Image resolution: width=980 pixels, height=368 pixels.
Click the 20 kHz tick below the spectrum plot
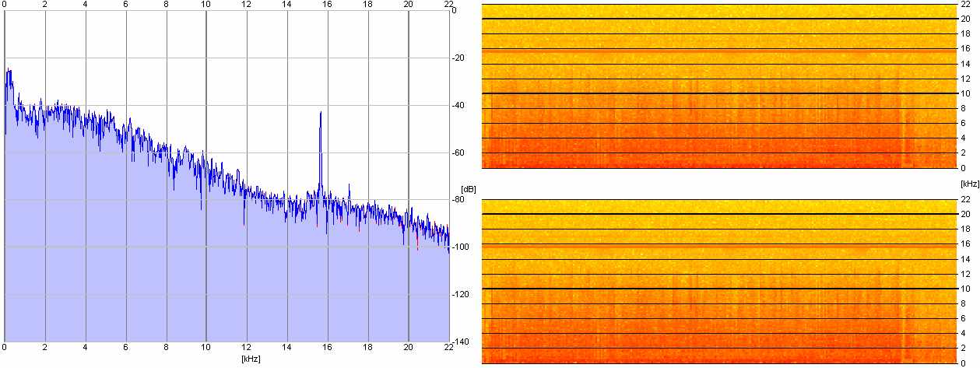408,349
